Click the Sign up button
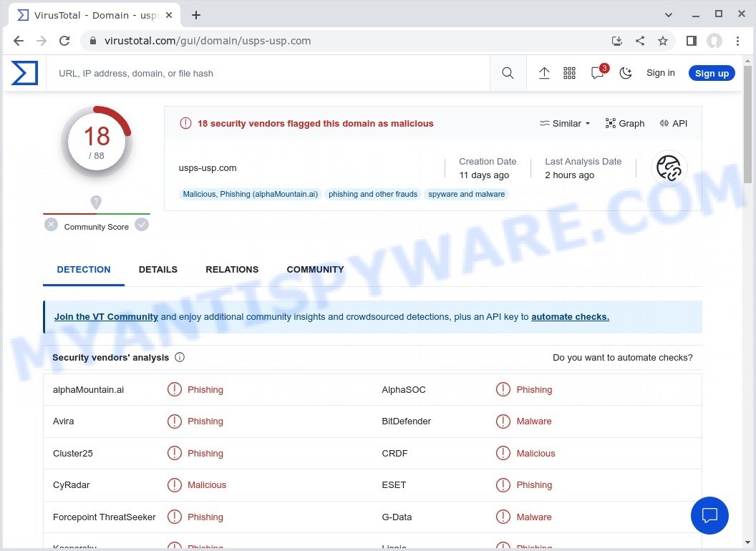 [x=712, y=73]
